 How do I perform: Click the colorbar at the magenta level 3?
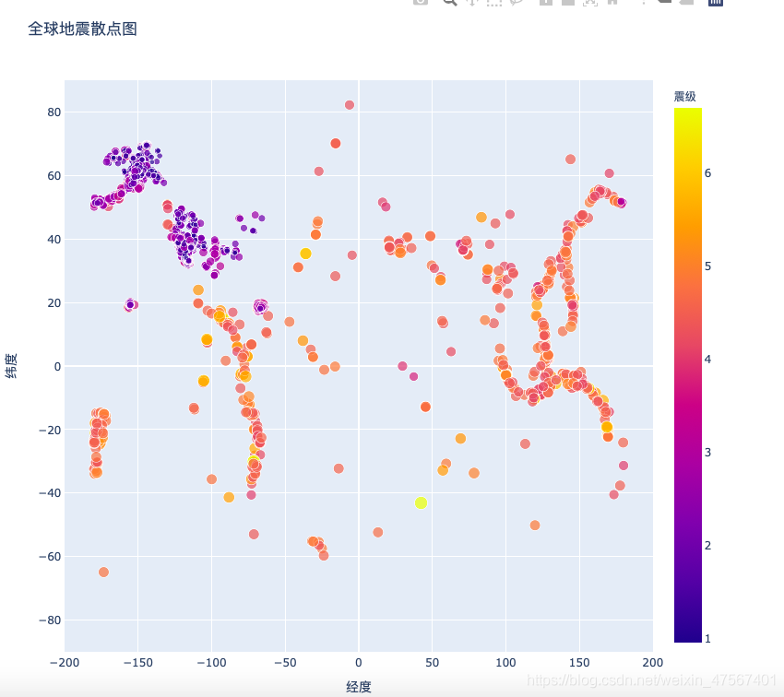coord(688,452)
